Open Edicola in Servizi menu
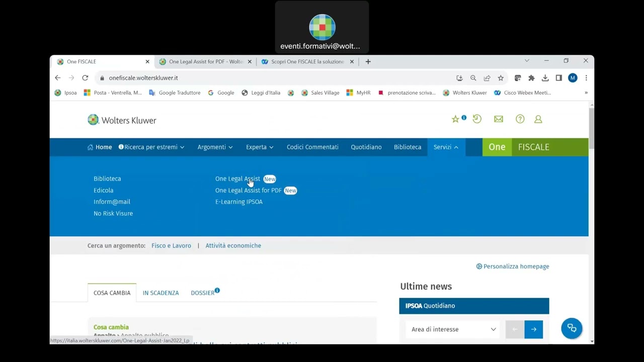 click(103, 190)
